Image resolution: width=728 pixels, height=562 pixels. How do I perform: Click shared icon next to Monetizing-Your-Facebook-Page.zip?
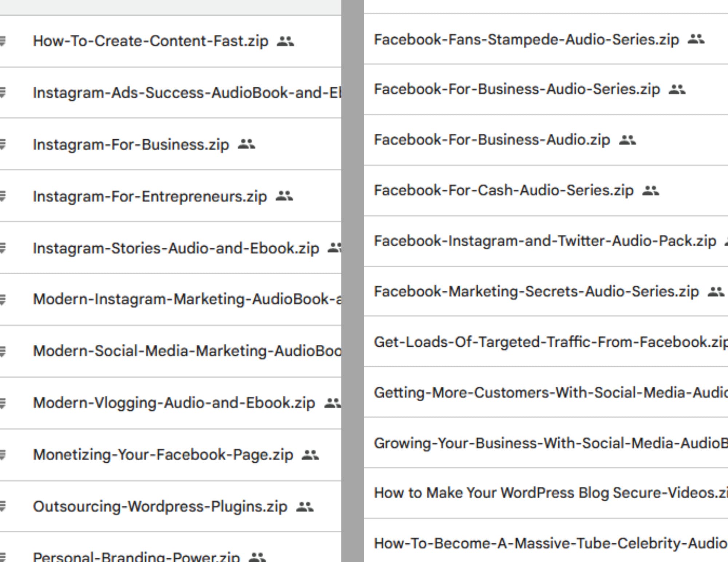click(310, 455)
